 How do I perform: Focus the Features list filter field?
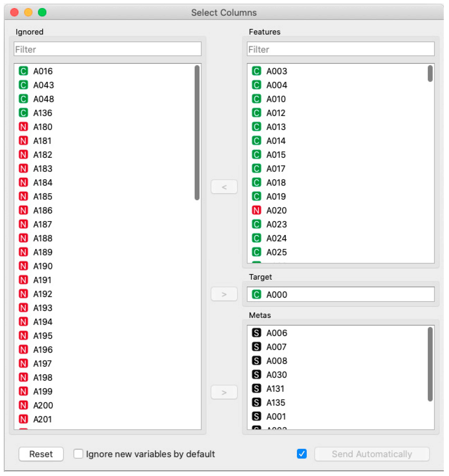coord(340,49)
